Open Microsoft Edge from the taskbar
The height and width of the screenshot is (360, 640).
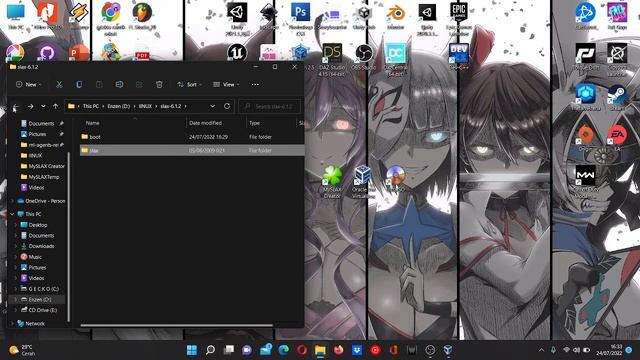284,350
